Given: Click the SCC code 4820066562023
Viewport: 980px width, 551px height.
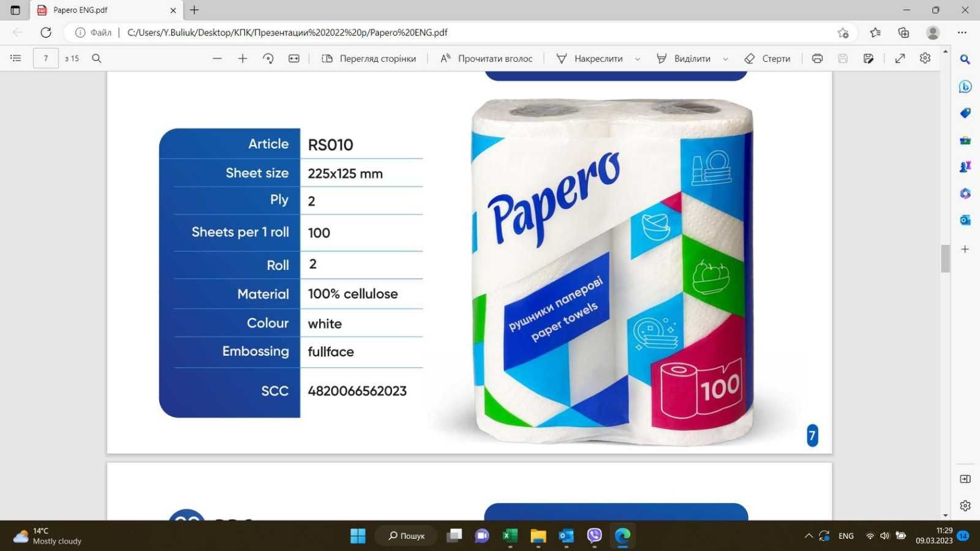Looking at the screenshot, I should pos(357,391).
